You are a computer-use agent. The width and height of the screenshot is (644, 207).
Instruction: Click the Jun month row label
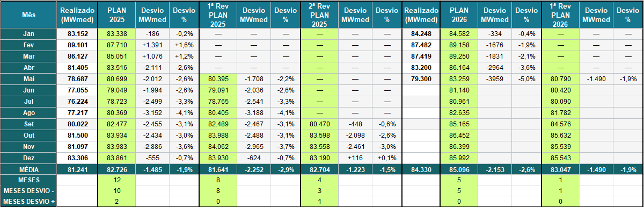[x=29, y=90]
